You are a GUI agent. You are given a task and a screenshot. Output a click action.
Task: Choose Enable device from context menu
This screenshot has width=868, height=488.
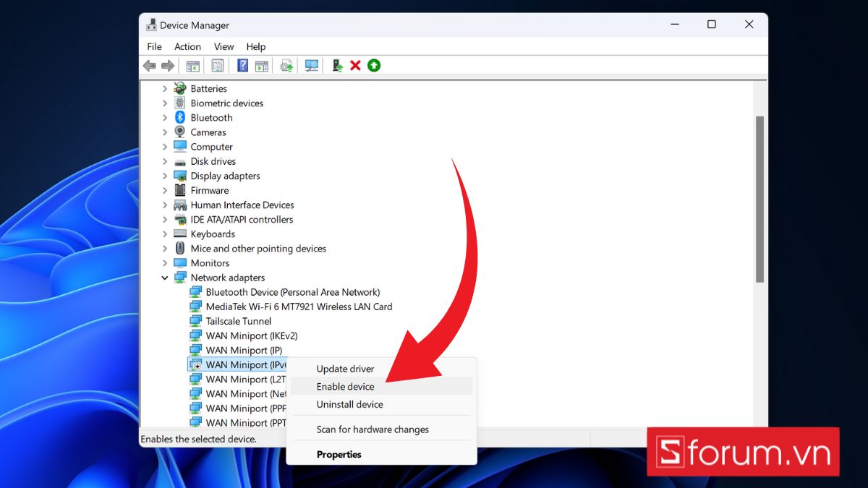point(381,386)
